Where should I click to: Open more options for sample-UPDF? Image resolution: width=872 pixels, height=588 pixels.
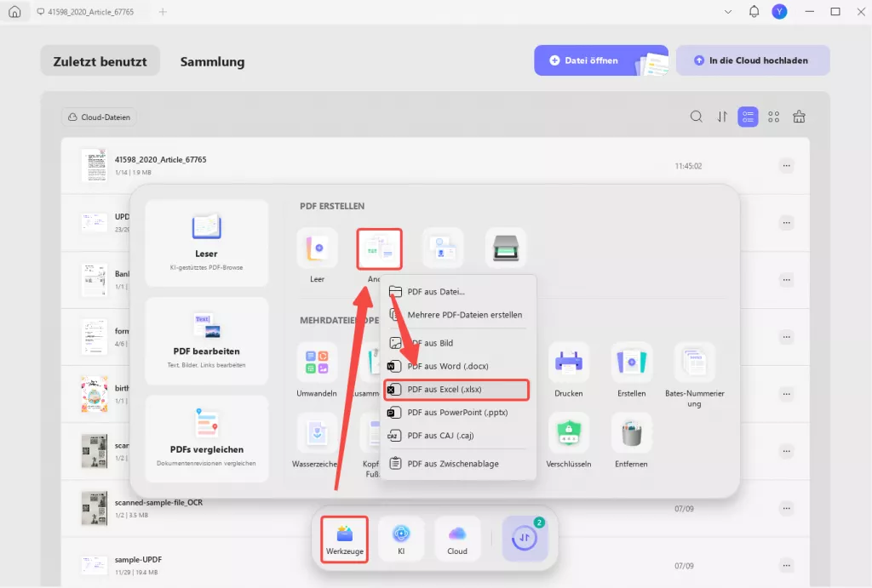pyautogui.click(x=786, y=565)
